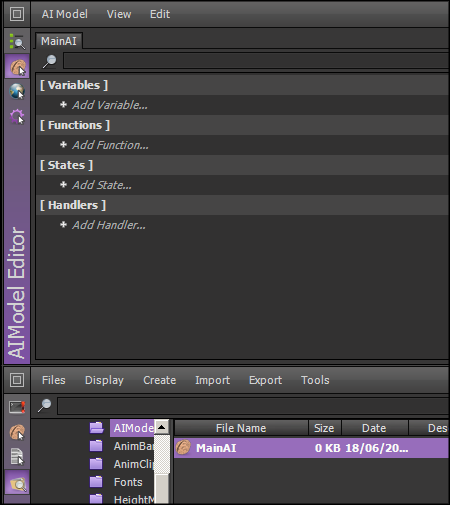Click Add Handler...
The width and height of the screenshot is (450, 505).
(109, 225)
